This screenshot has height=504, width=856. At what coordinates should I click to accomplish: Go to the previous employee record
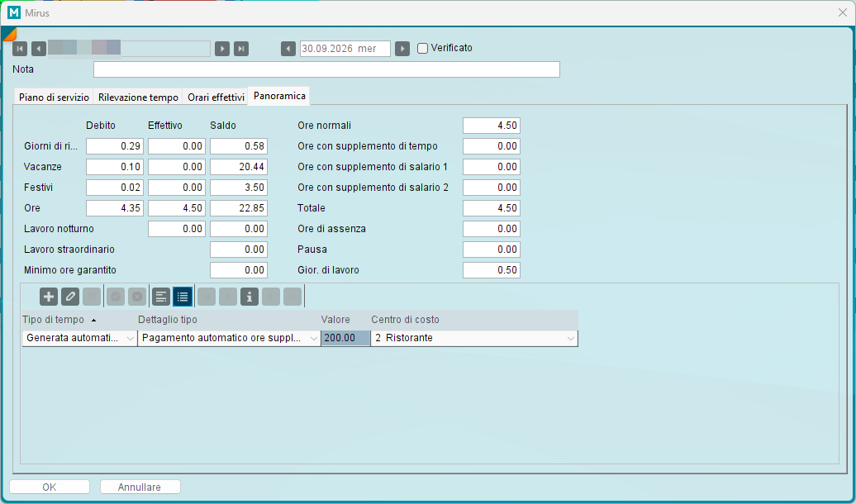tap(39, 49)
